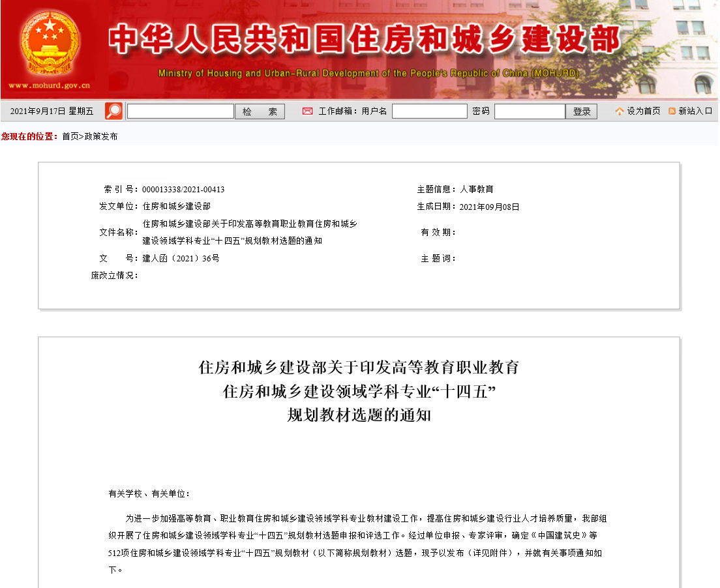Click the main notice heading text
Screen dimensions: 720x588
tap(359, 391)
